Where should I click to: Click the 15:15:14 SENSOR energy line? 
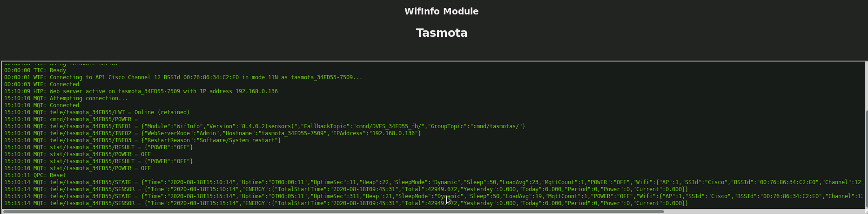tap(346, 203)
